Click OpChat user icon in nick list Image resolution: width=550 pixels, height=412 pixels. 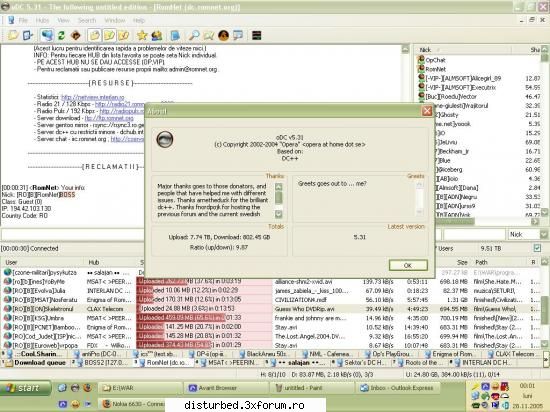coord(421,60)
